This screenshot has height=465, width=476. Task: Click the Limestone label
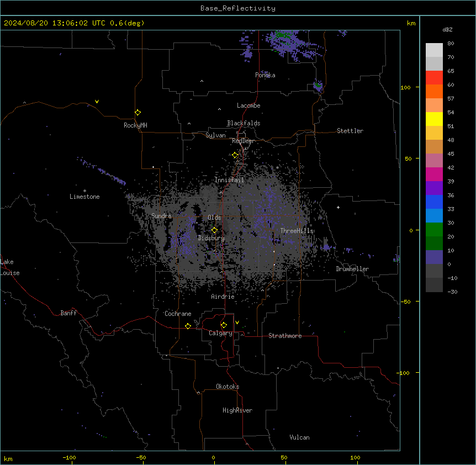coord(84,197)
